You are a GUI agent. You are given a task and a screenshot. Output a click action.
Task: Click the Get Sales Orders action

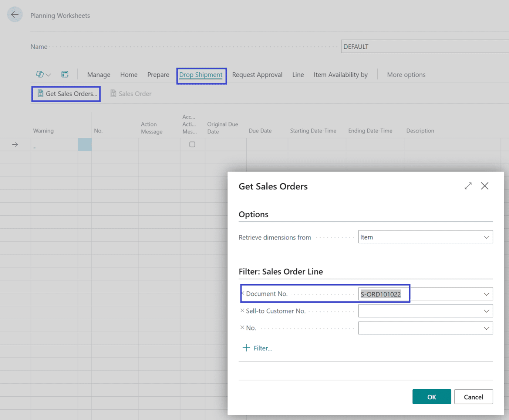click(67, 94)
